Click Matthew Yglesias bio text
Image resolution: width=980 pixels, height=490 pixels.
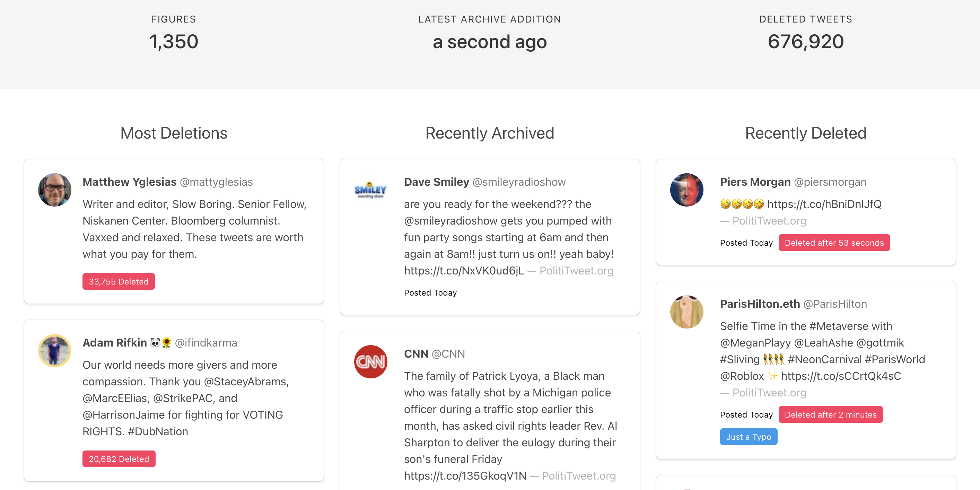pos(195,229)
